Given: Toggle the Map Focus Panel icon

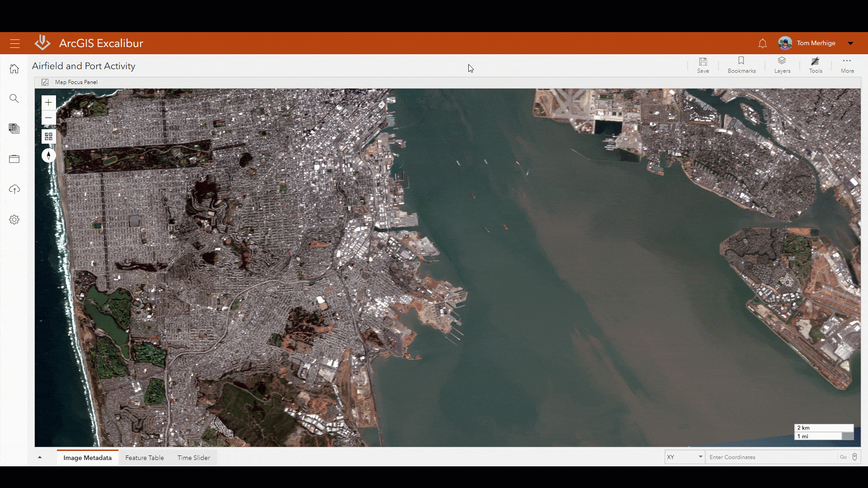Looking at the screenshot, I should click(x=45, y=82).
